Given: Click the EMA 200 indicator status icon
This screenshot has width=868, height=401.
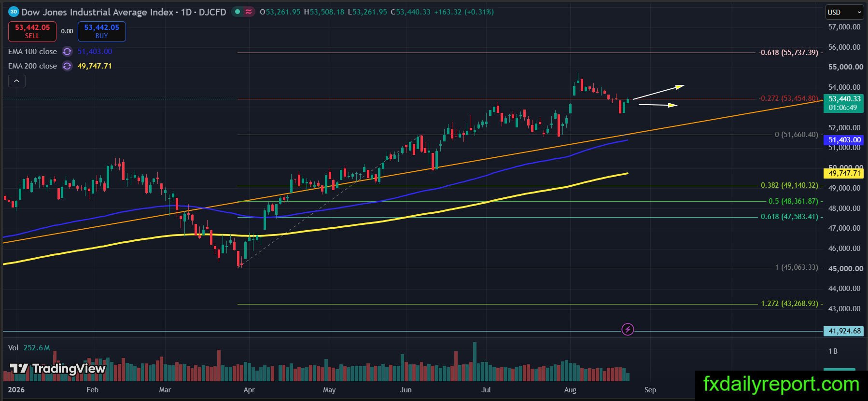Looking at the screenshot, I should coord(67,66).
